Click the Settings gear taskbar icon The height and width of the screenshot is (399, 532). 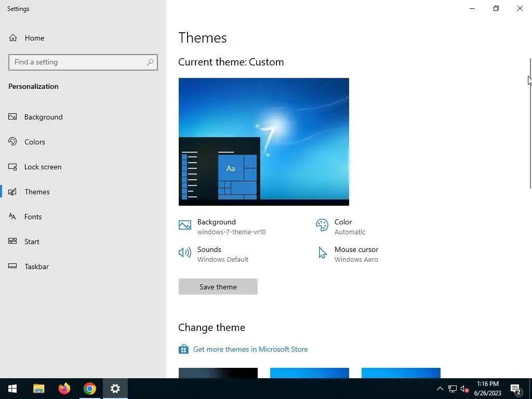[115, 389]
